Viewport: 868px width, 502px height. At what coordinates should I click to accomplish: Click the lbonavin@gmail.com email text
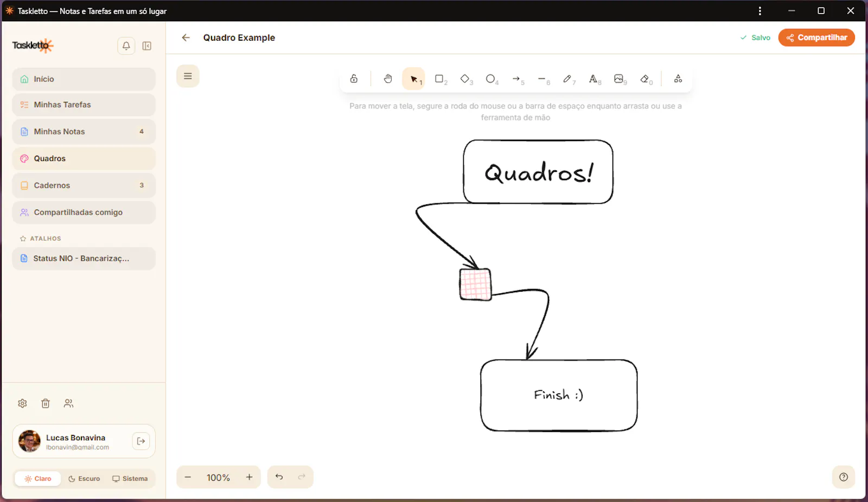click(x=78, y=447)
